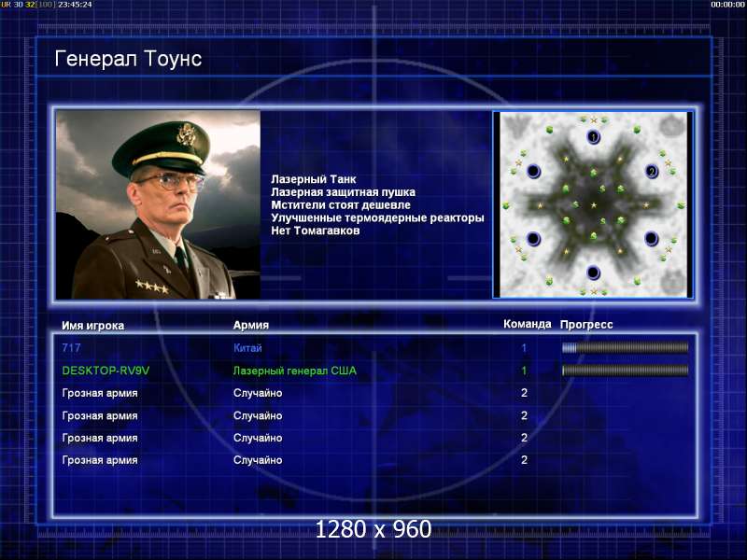The height and width of the screenshot is (560, 747).
Task: Click the loading progress bar for player 717
Action: tap(625, 347)
